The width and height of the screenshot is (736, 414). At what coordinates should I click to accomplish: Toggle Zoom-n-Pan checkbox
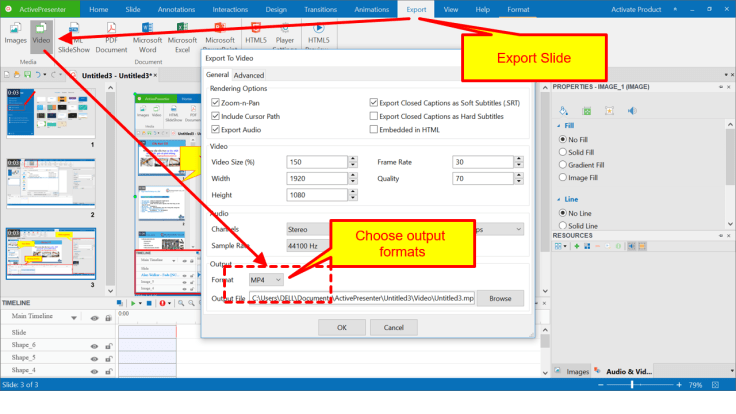point(215,102)
